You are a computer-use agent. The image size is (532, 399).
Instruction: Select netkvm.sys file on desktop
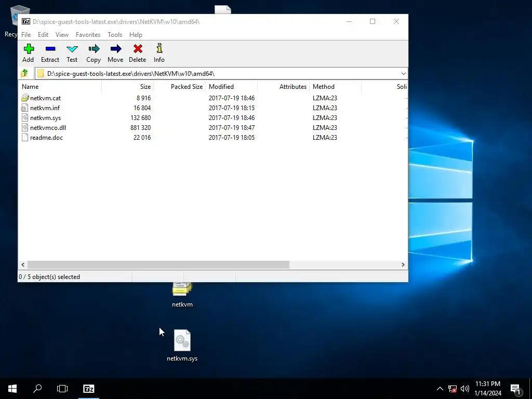point(182,345)
